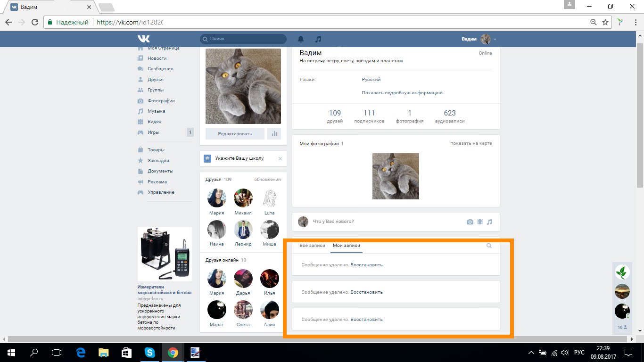644x362 pixels.
Task: Go back in Chrome
Action: pos(8,22)
